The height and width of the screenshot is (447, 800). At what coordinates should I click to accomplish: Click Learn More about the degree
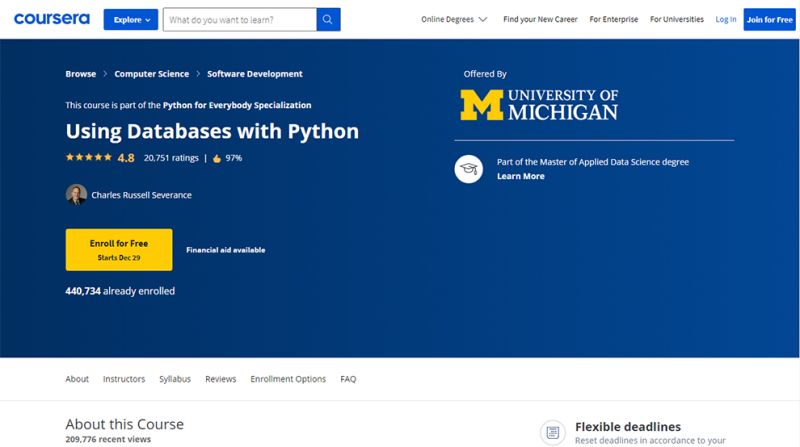click(521, 176)
